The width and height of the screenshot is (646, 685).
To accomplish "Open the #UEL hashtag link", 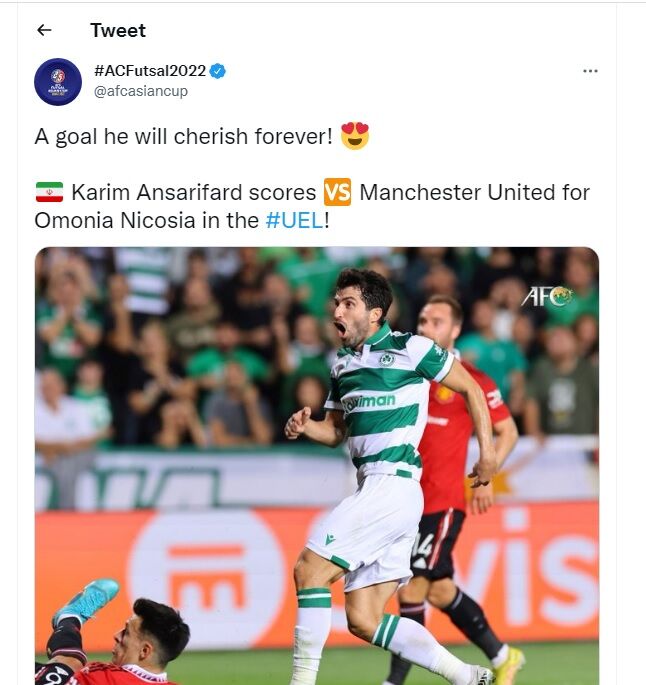I will pyautogui.click(x=294, y=220).
